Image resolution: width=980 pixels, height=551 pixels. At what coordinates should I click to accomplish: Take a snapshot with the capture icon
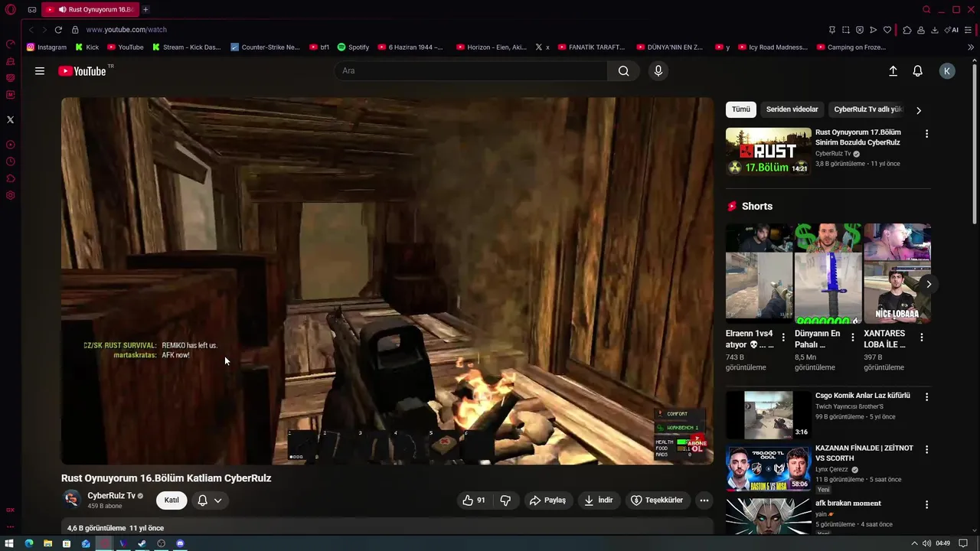tap(846, 30)
